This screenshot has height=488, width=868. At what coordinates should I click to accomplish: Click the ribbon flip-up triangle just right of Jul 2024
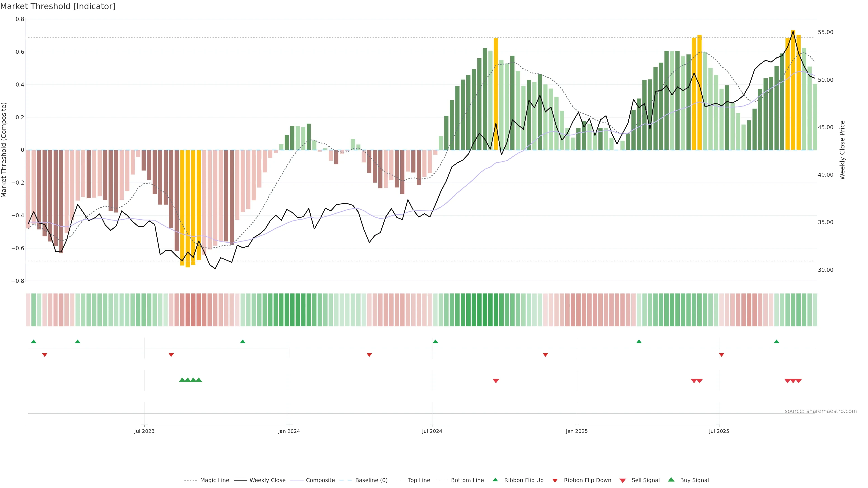pyautogui.click(x=435, y=342)
